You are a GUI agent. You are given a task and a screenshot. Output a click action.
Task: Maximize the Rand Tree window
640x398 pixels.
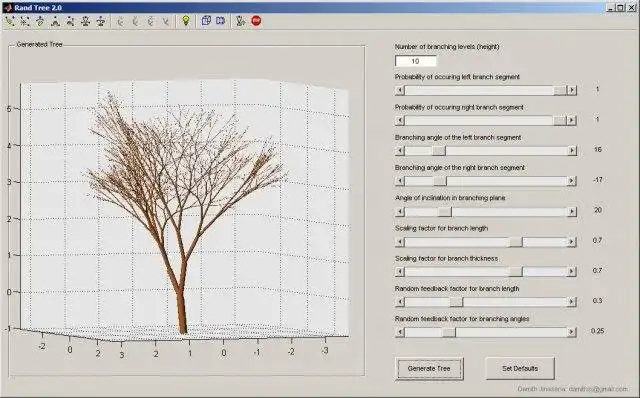click(620, 7)
